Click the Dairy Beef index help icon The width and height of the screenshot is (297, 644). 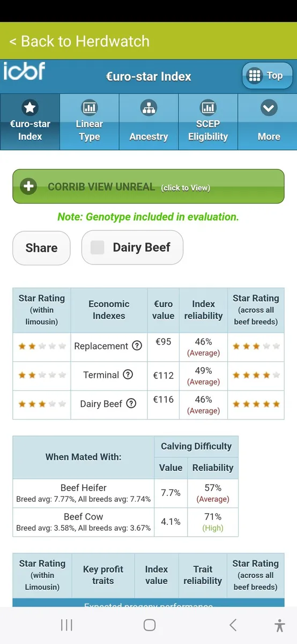click(131, 404)
